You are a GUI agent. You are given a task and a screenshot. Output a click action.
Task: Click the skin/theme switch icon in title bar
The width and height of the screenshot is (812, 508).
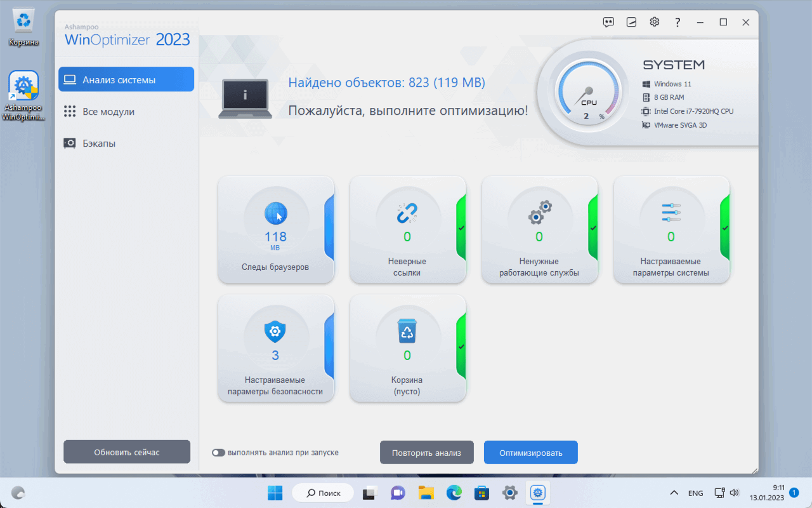(x=631, y=22)
